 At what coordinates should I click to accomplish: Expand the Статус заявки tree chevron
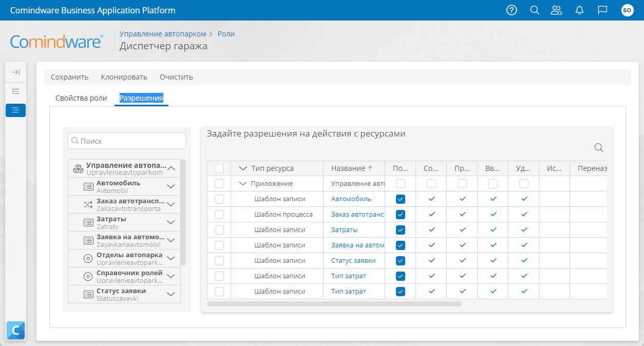click(x=172, y=294)
